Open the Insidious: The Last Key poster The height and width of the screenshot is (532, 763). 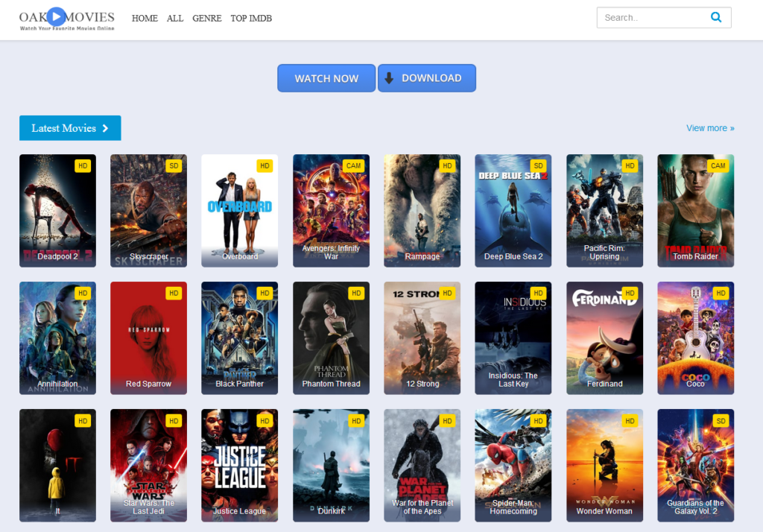513,338
